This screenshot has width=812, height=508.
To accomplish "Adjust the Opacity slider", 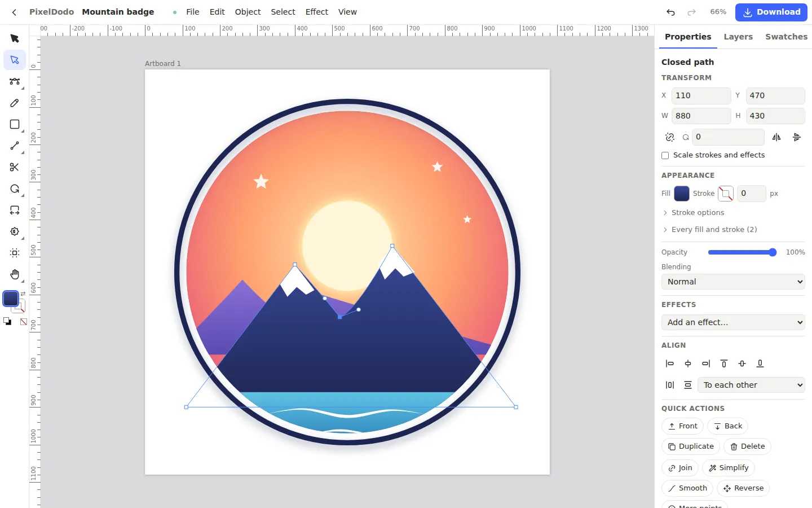I will pyautogui.click(x=742, y=252).
